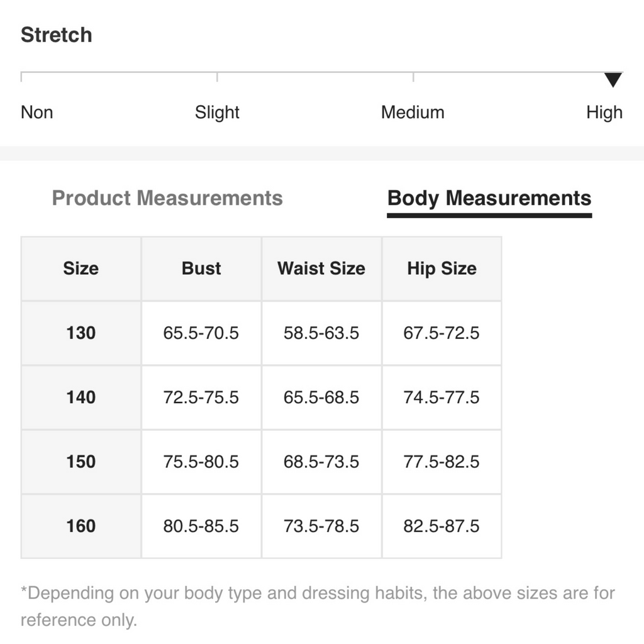Click the black stretch indicator triangle
Image resolution: width=644 pixels, height=644 pixels.
coord(613,80)
